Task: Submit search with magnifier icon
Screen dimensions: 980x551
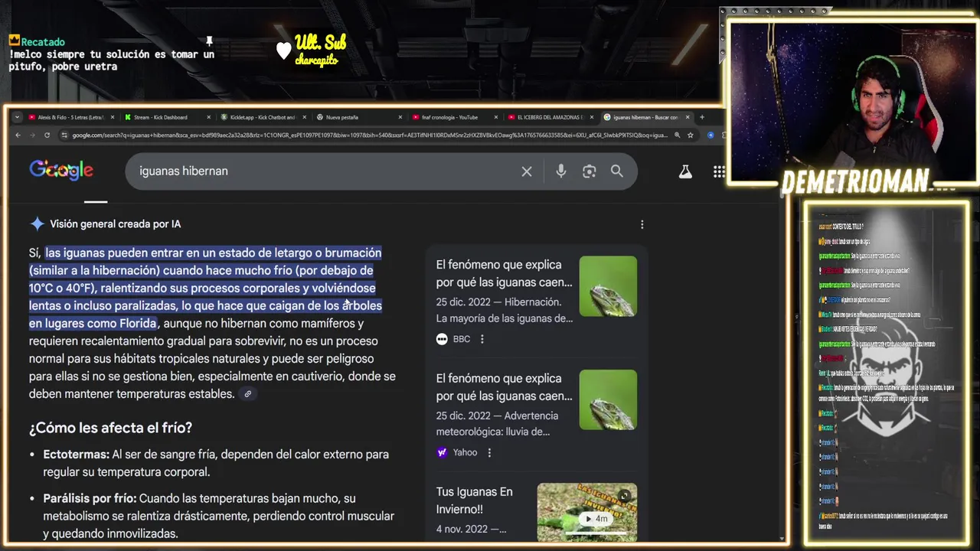Action: pyautogui.click(x=617, y=171)
